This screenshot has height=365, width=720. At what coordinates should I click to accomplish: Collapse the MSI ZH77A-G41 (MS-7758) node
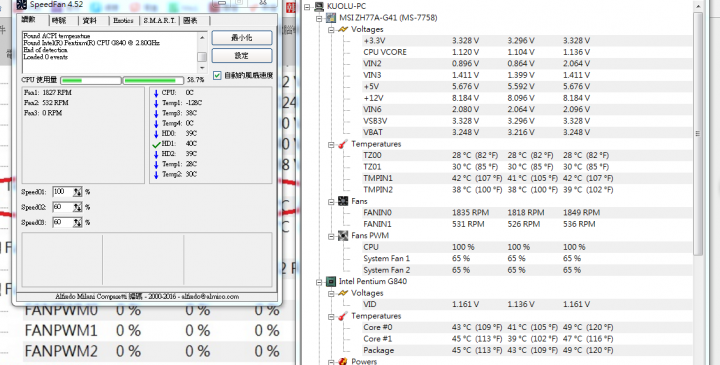tap(319, 18)
